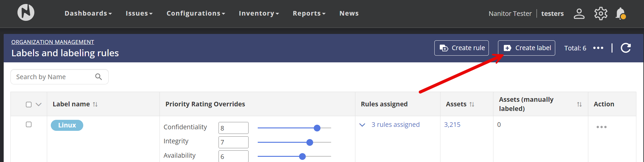
Task: Click the Search by Name field
Action: pos(54,77)
